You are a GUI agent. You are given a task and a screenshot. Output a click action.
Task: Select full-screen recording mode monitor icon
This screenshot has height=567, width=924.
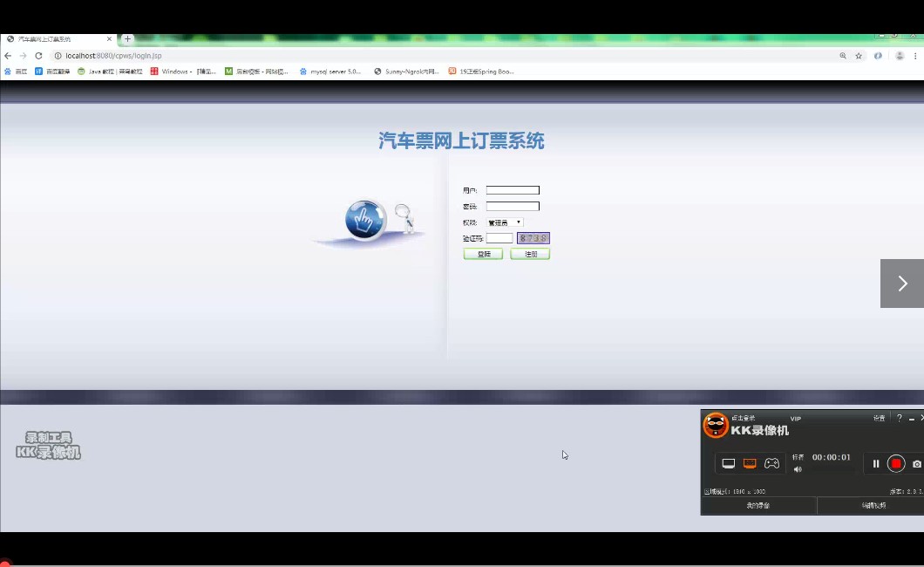click(729, 463)
